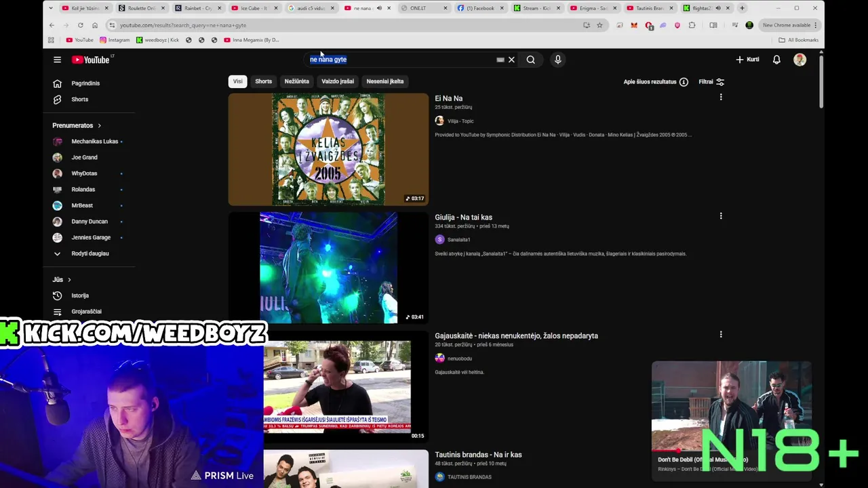The width and height of the screenshot is (868, 488).
Task: Open the Ei Na Na video thumbnail
Action: pyautogui.click(x=328, y=149)
